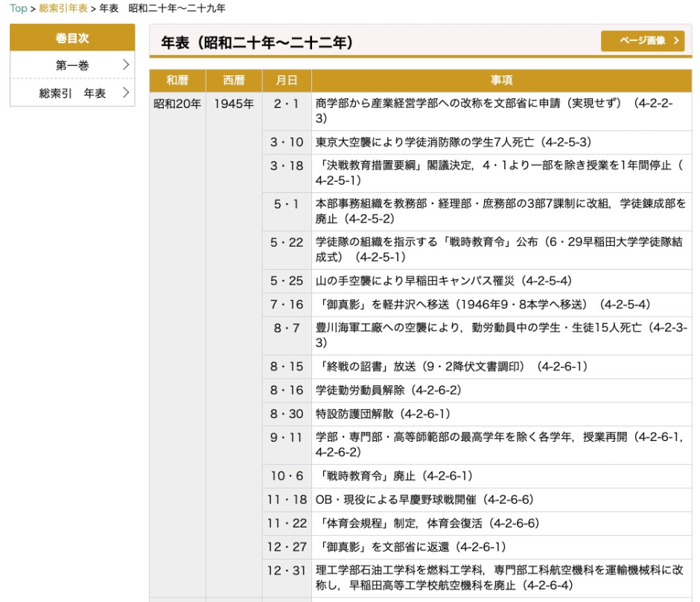Click the 学徒隊の組織を指示する entry
The image size is (700, 602).
(502, 250)
